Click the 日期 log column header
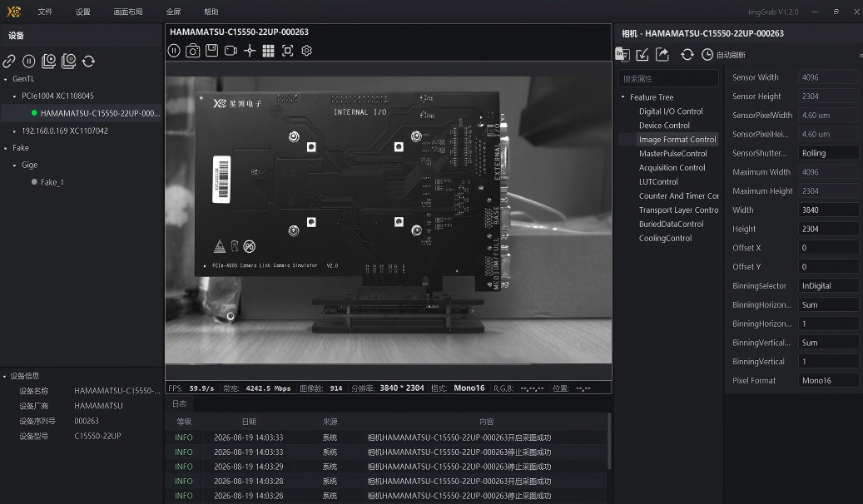 pos(249,422)
